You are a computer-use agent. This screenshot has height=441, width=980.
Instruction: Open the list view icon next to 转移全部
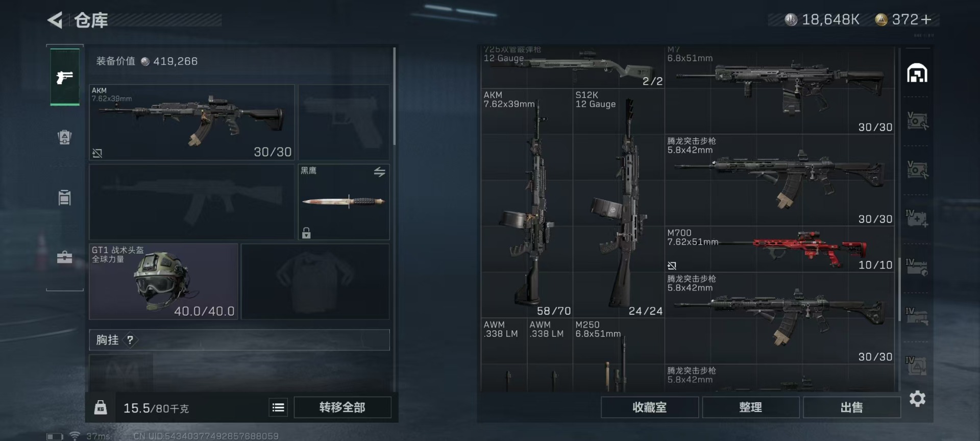click(x=278, y=407)
